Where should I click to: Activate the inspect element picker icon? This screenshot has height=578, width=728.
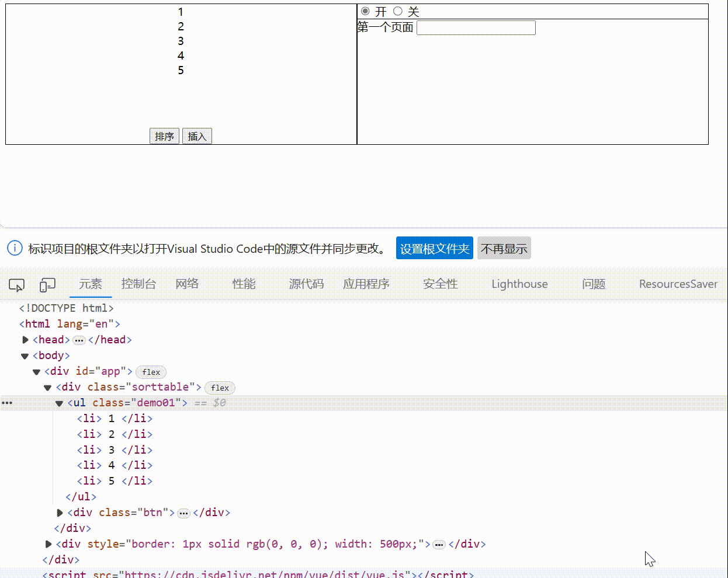point(17,284)
